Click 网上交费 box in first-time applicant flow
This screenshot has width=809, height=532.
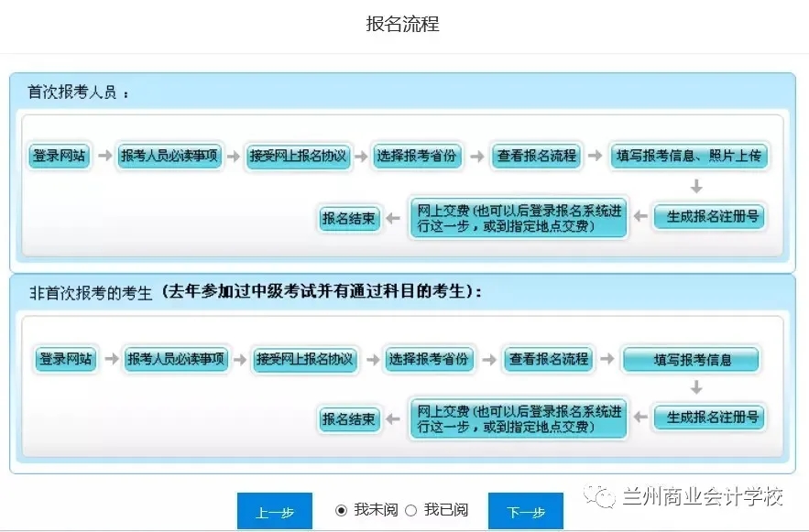519,217
